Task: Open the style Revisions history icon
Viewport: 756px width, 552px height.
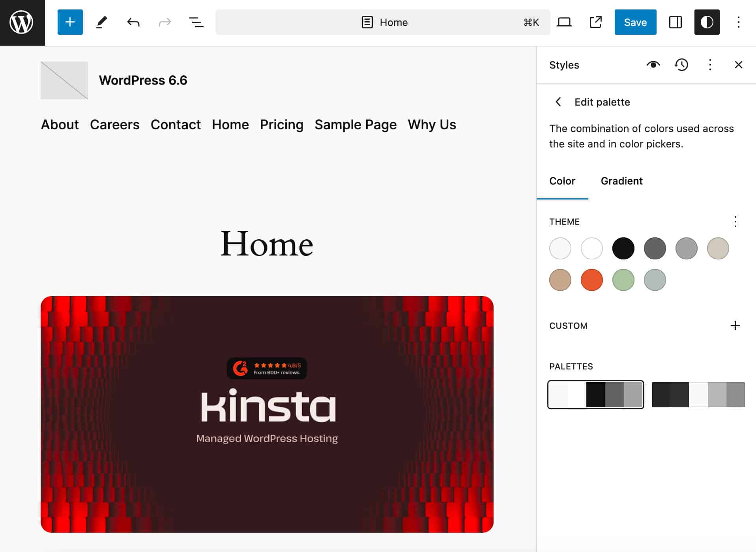Action: point(681,65)
